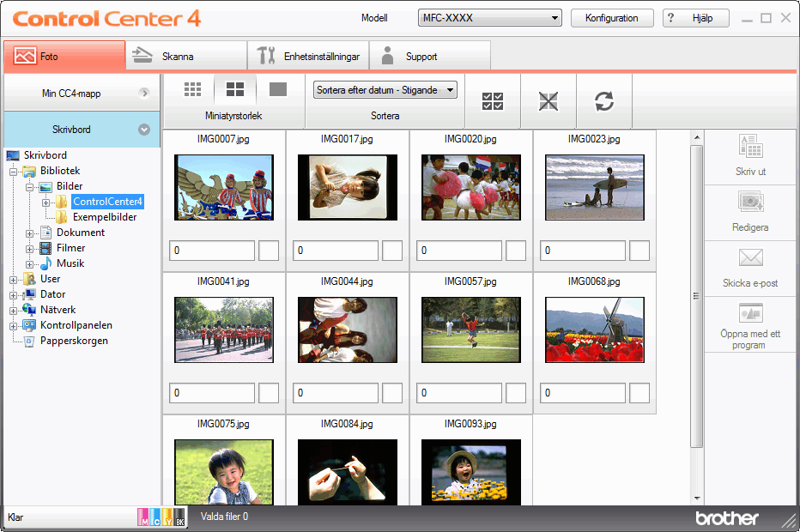Select the Skrivbord root tree item
Image resolution: width=800 pixels, height=532 pixels.
[45, 155]
